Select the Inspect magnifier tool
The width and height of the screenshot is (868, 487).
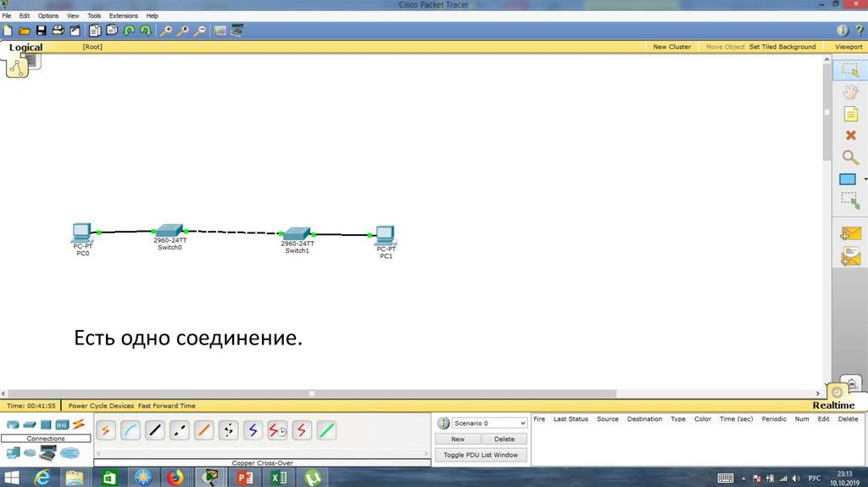tap(850, 157)
